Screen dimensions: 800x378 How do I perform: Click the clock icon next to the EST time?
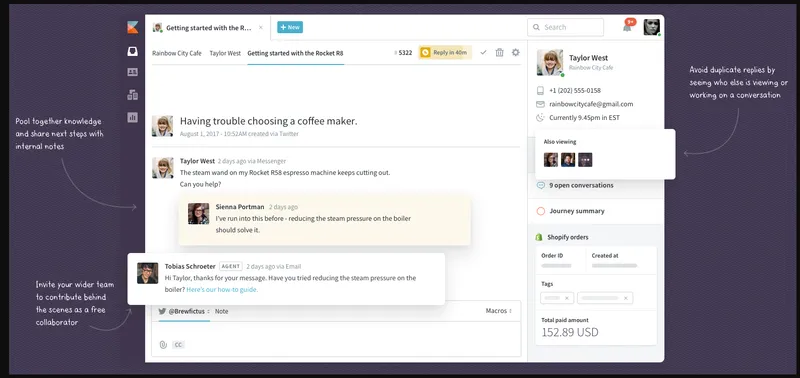point(540,118)
